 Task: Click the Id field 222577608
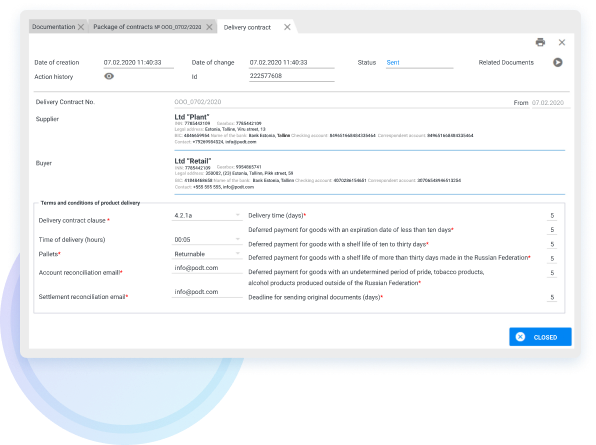292,76
